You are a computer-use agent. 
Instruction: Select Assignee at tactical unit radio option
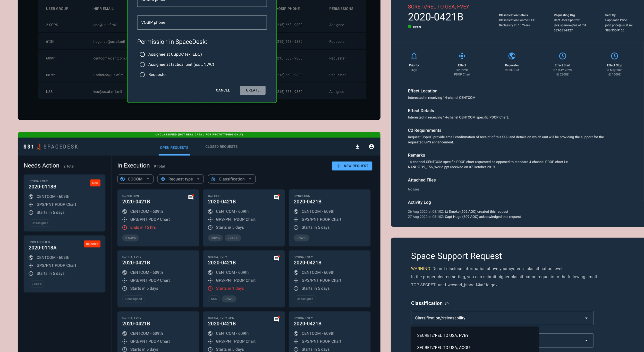tap(142, 64)
